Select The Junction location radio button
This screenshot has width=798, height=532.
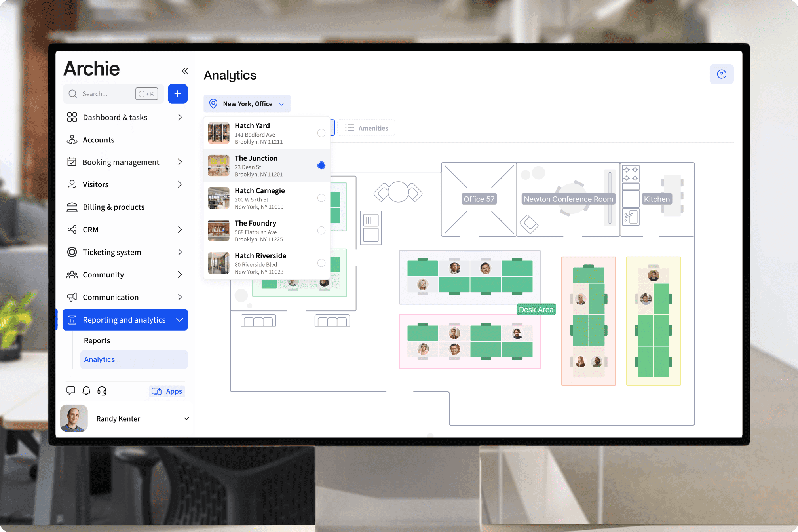[321, 165]
